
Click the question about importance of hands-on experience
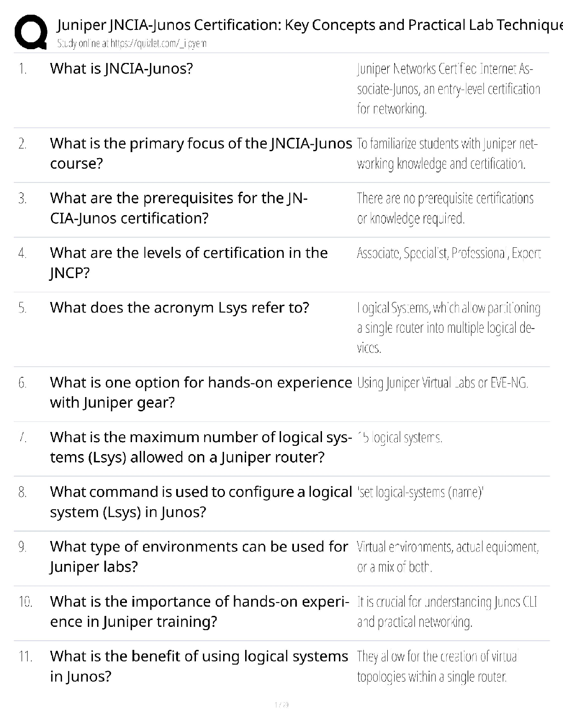[200, 611]
